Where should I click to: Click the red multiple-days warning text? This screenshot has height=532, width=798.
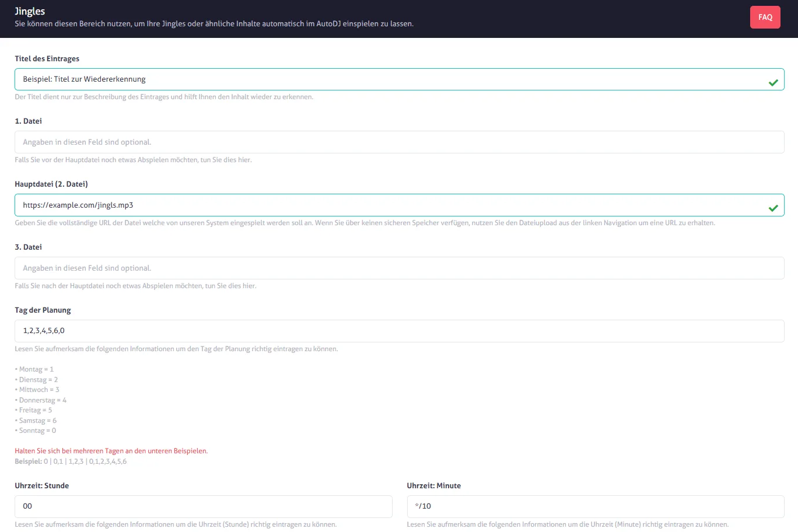point(111,451)
